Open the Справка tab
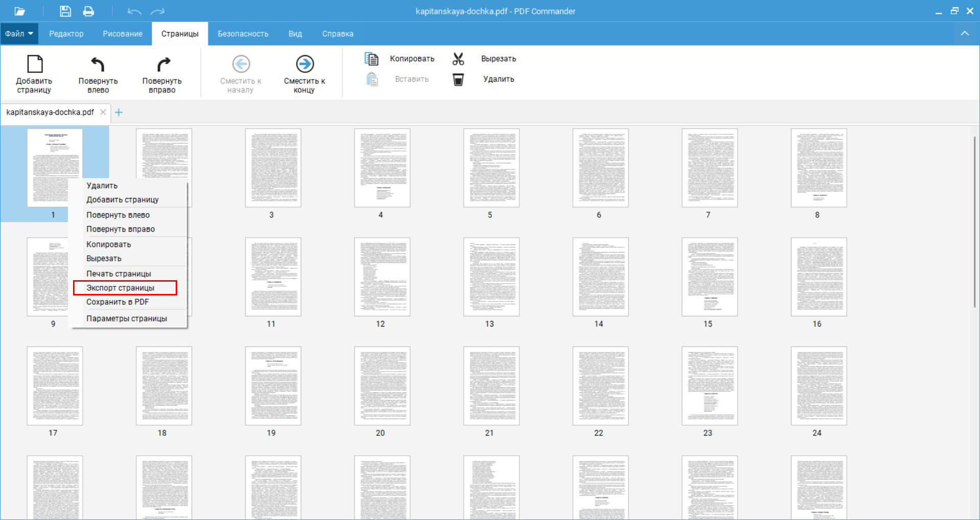The image size is (980, 520). 338,34
